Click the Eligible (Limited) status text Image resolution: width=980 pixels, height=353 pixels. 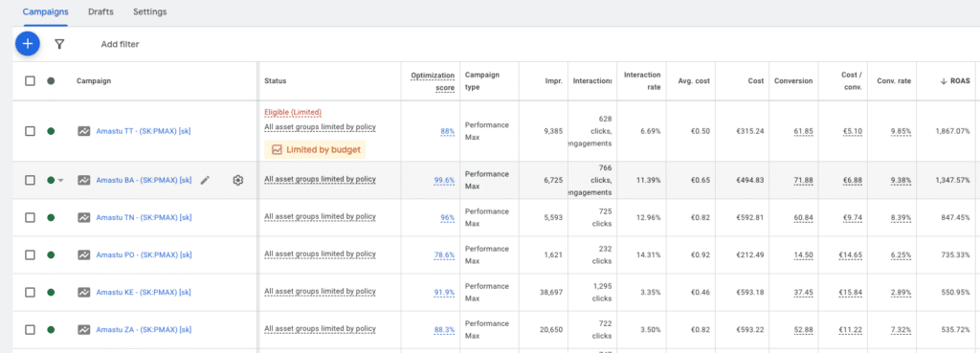(293, 113)
